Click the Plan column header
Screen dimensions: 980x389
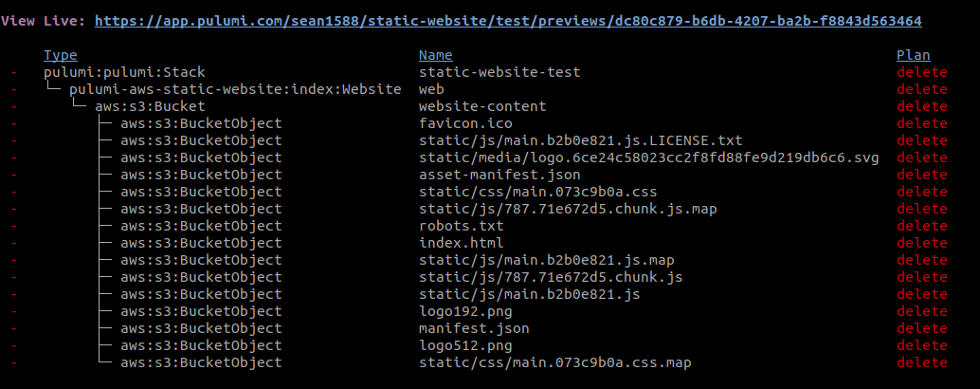[913, 55]
